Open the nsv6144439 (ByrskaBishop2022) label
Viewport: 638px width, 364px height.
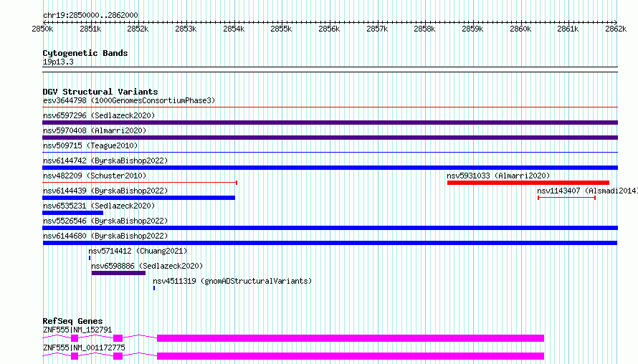(x=105, y=191)
